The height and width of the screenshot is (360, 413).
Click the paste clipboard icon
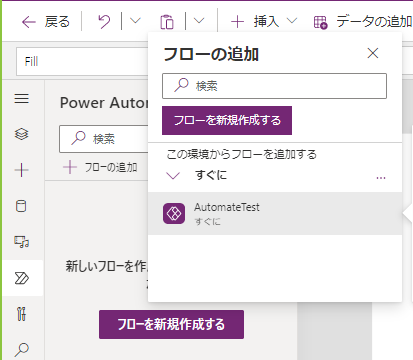167,22
